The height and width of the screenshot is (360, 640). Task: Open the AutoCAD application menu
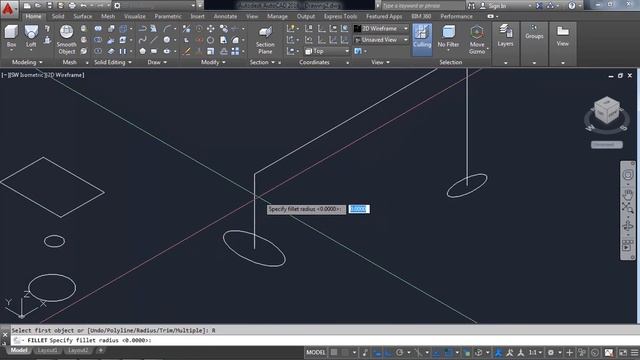click(8, 8)
